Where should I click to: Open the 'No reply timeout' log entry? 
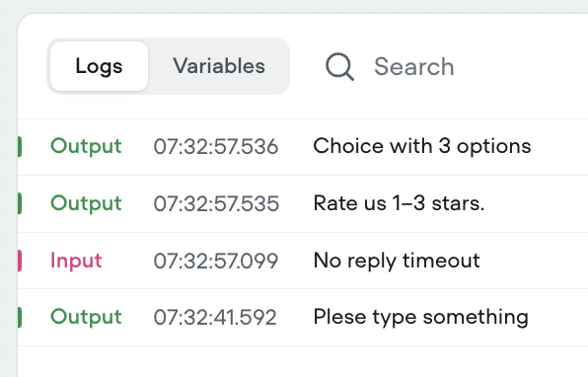[x=397, y=261]
